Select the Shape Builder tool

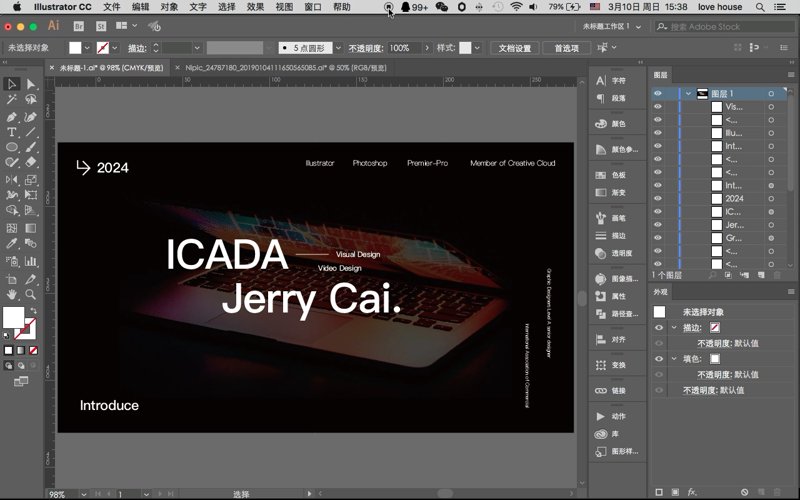pyautogui.click(x=12, y=210)
